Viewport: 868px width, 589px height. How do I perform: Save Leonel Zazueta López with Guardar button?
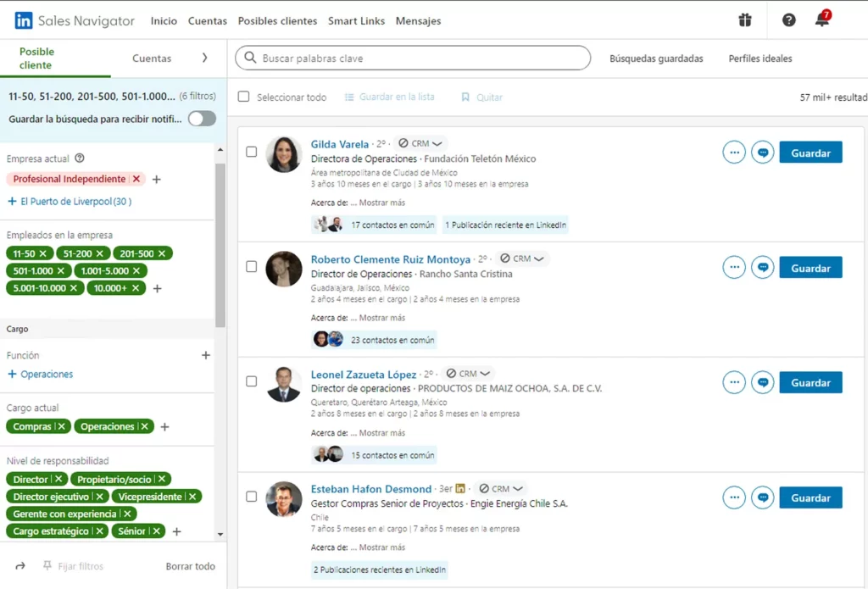[810, 383]
